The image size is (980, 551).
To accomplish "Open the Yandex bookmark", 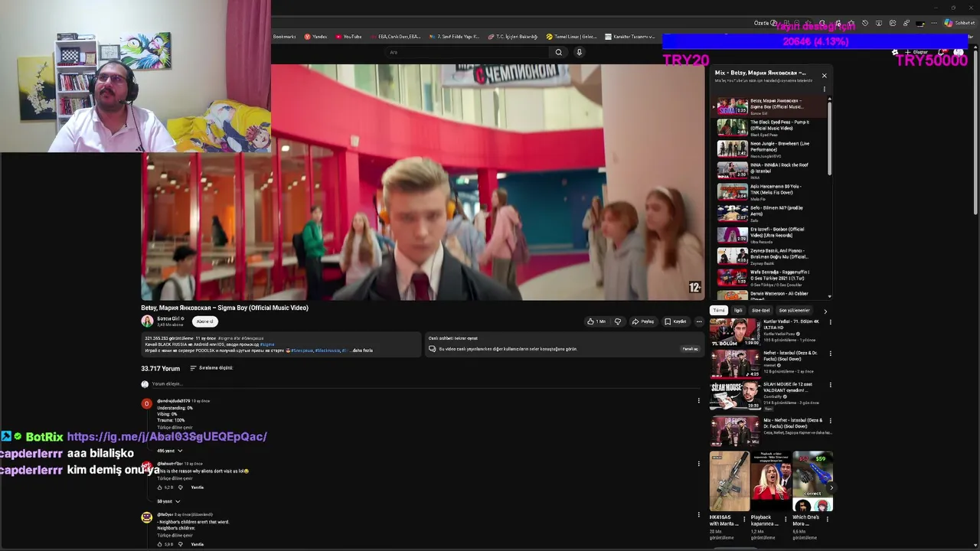I will click(x=315, y=37).
